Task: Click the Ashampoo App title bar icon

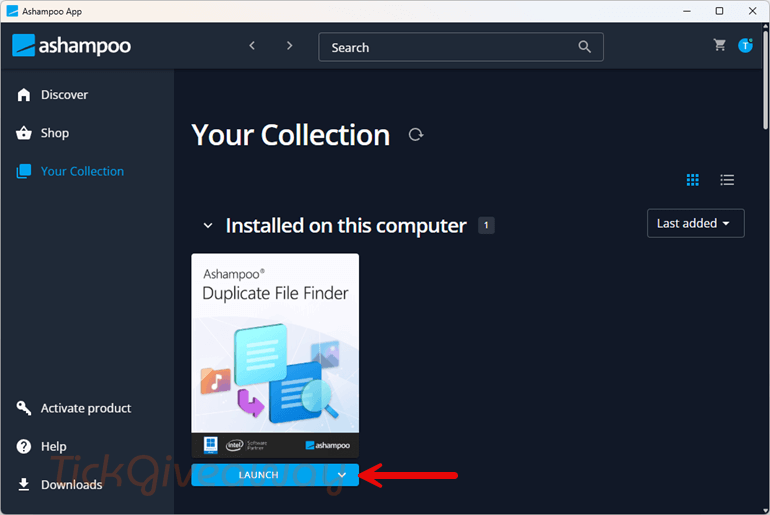Action: pyautogui.click(x=12, y=11)
